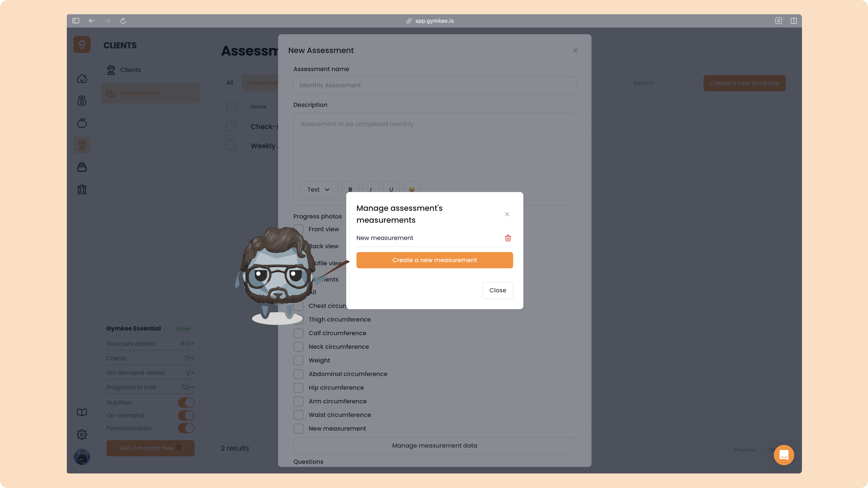This screenshot has height=488, width=868.
Task: Click Create a new measurement button
Action: 434,260
